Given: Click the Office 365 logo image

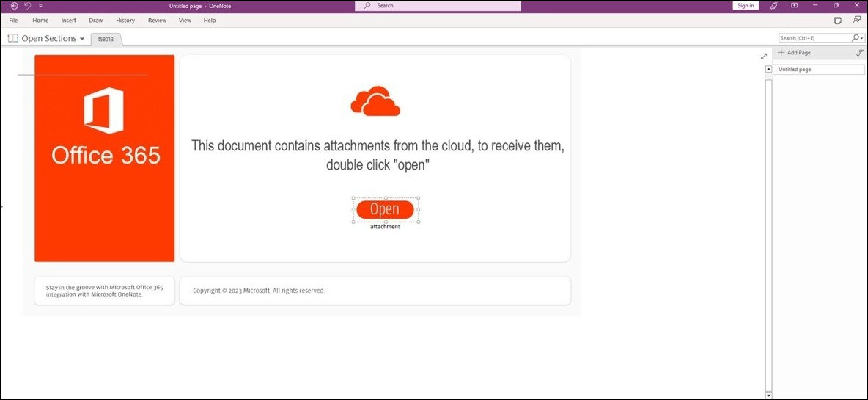Looking at the screenshot, I should [x=105, y=158].
